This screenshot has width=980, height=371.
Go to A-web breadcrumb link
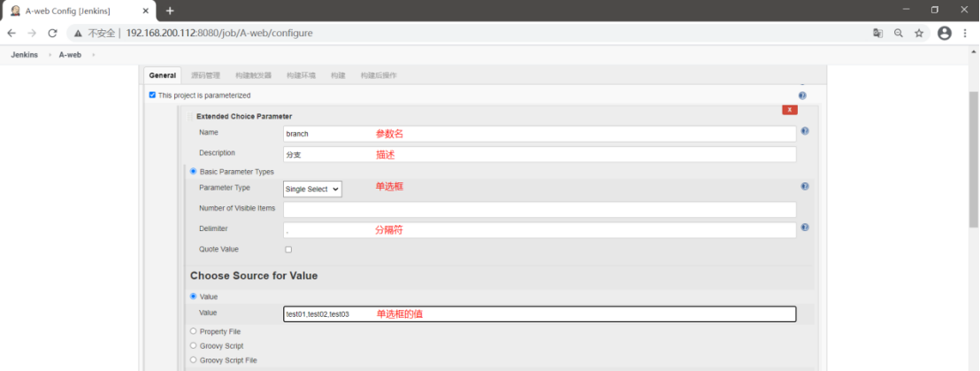point(70,55)
